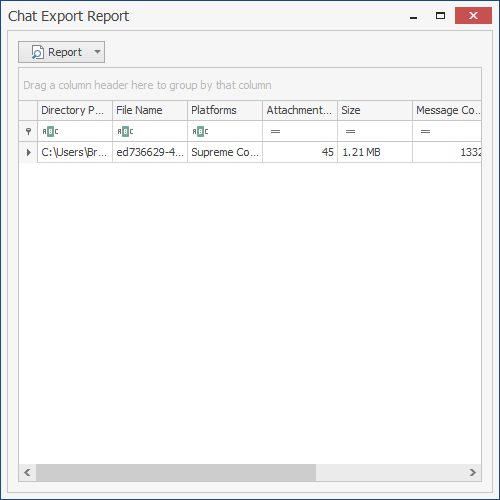Image resolution: width=500 pixels, height=500 pixels.
Task: Click the Attachment column equals filter icon
Action: (x=275, y=132)
